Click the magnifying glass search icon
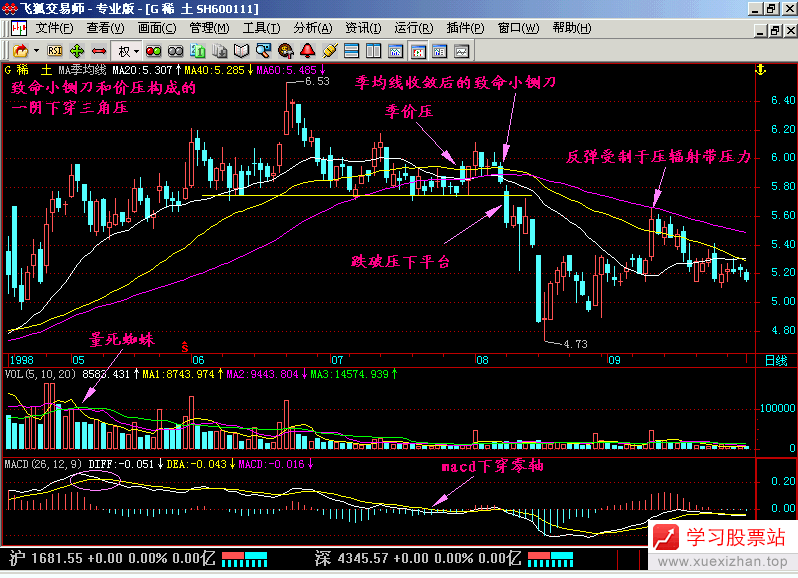The image size is (798, 578). (x=264, y=51)
